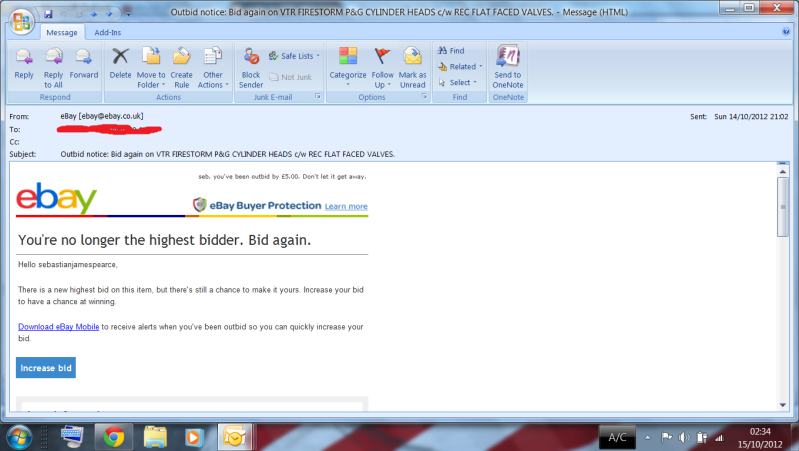Go to previous item arrow
The height and width of the screenshot is (451, 799).
click(94, 14)
